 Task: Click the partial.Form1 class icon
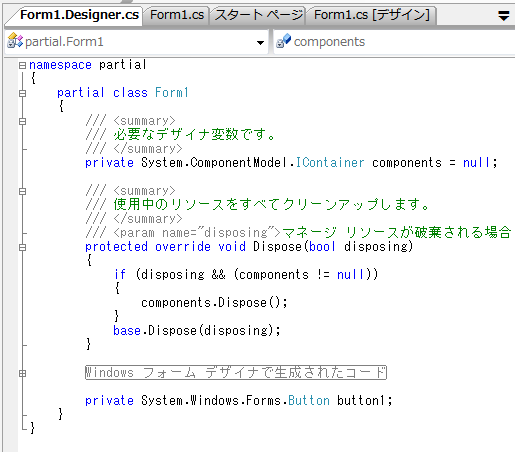tap(15, 41)
